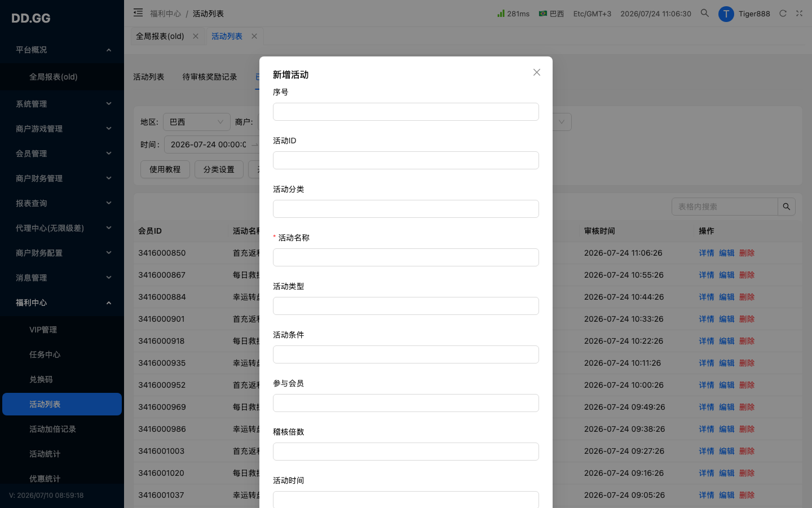Open the Tiger888 user avatar

726,14
